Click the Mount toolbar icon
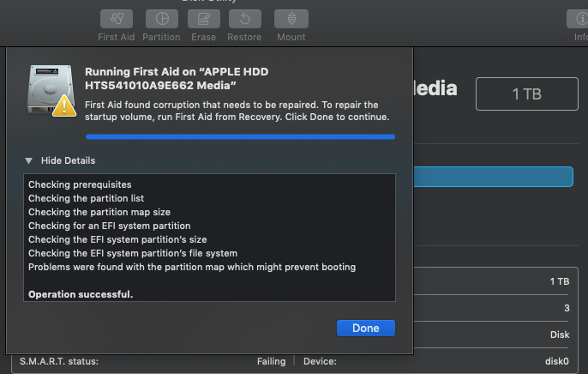Viewport: 588px width, 374px height. pos(291,19)
